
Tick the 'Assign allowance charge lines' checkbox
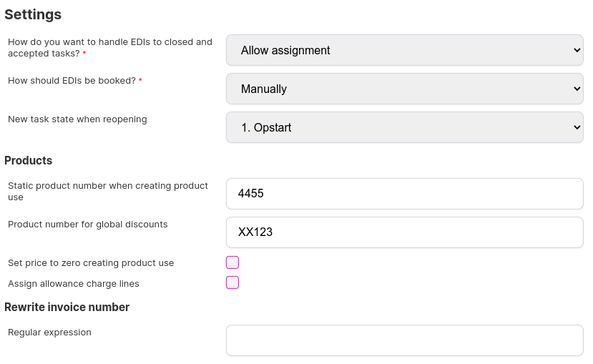(232, 282)
